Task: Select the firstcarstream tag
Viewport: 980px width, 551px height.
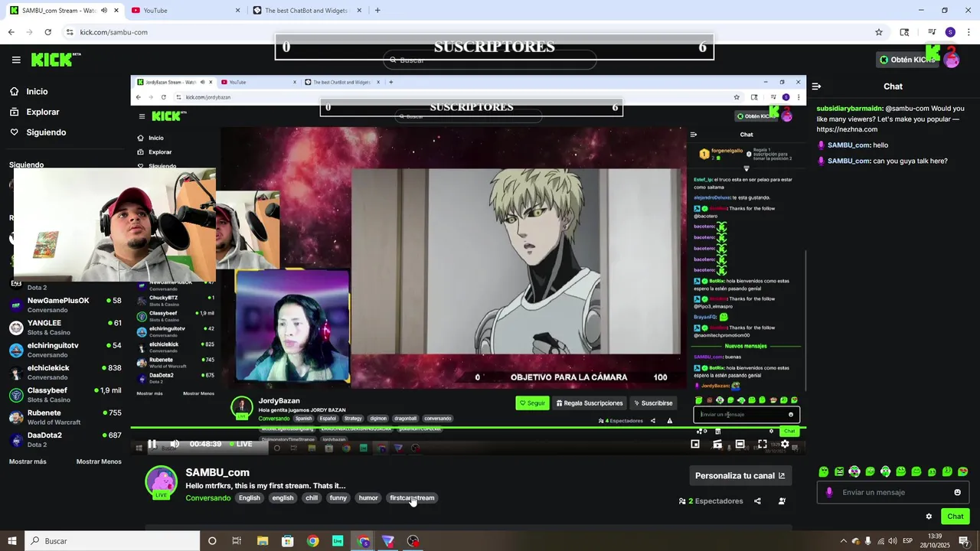Action: [x=412, y=498]
